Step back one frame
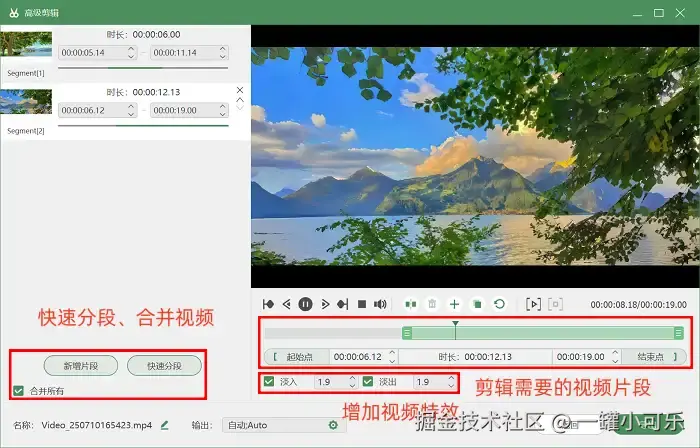The width and height of the screenshot is (700, 448). click(287, 304)
